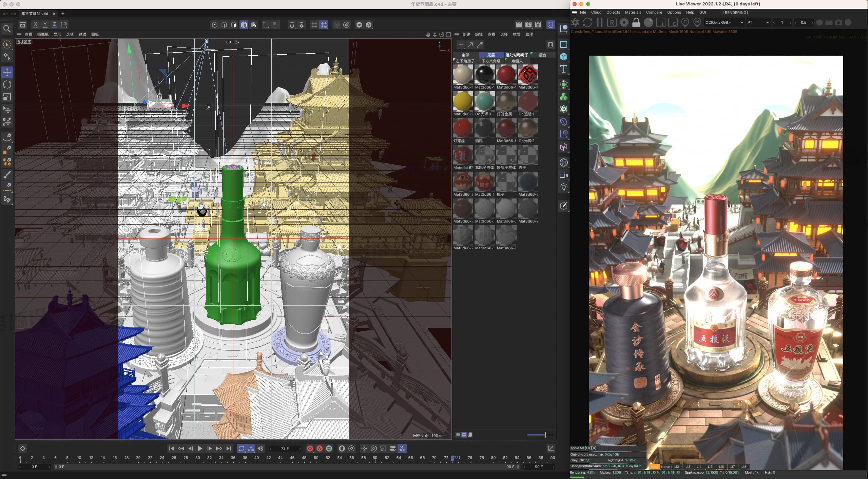The image size is (868, 479).
Task: Click the Noise pass button
Action: (665, 467)
